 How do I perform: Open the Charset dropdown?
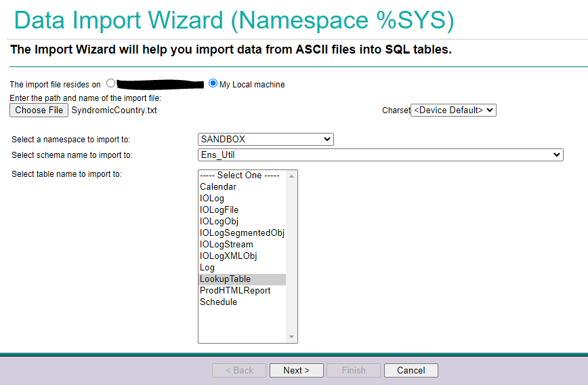point(453,110)
